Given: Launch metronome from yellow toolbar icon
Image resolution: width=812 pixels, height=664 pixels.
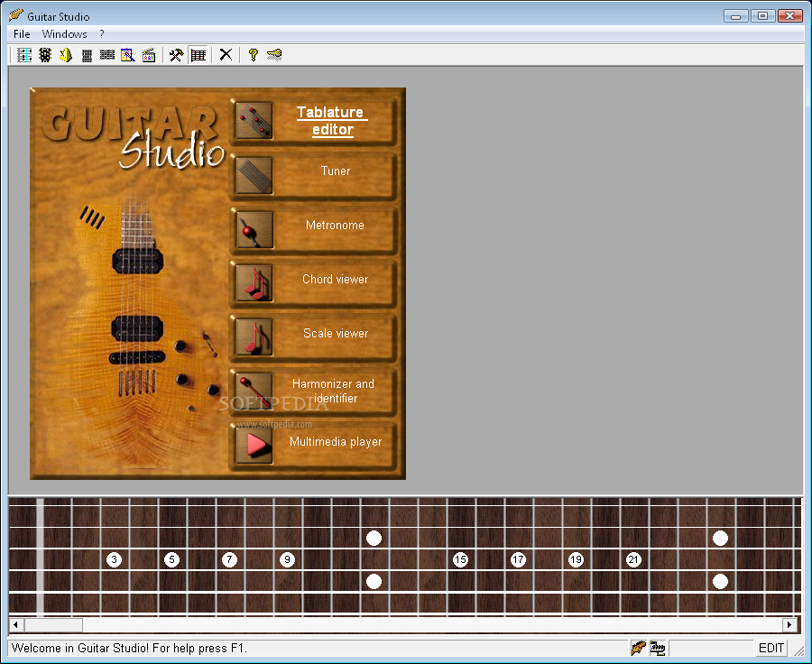Looking at the screenshot, I should (66, 55).
